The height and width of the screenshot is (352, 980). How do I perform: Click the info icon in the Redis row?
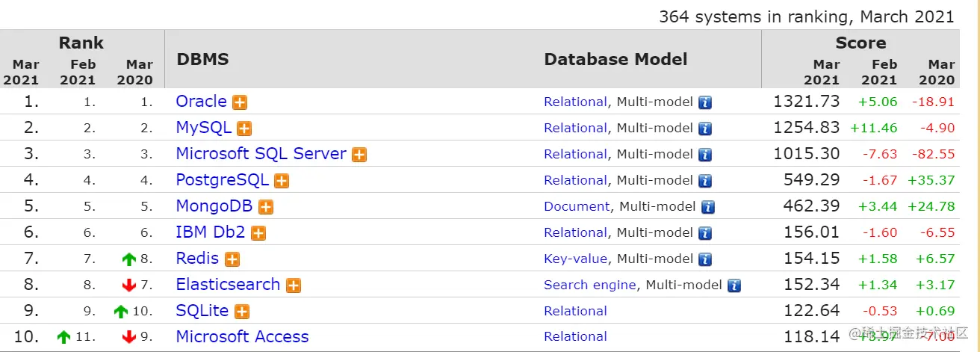(x=705, y=259)
